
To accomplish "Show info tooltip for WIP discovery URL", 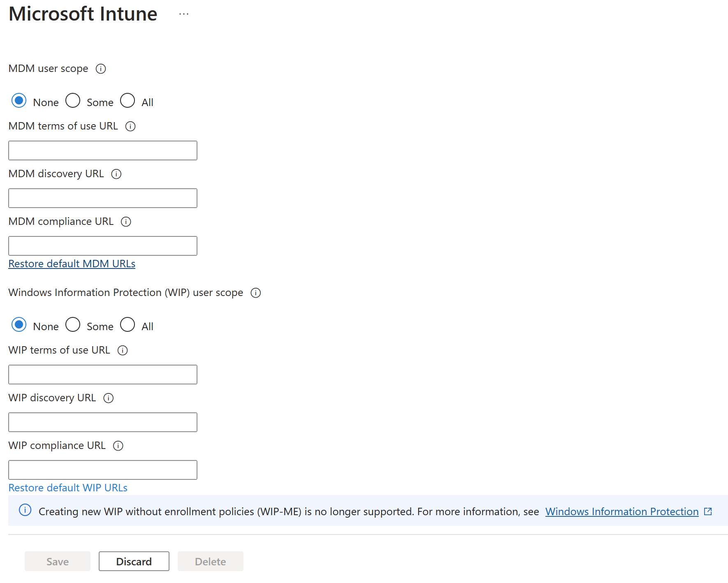I will coord(109,398).
